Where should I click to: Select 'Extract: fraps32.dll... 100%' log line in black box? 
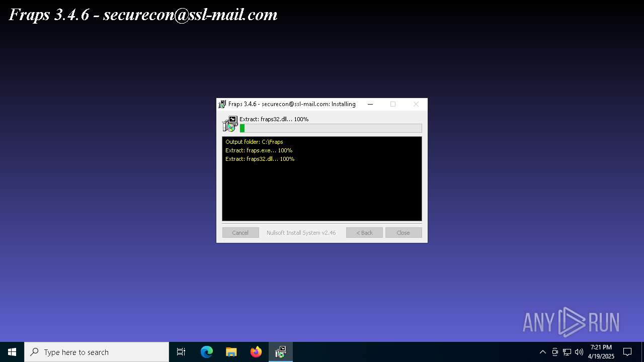point(260,159)
